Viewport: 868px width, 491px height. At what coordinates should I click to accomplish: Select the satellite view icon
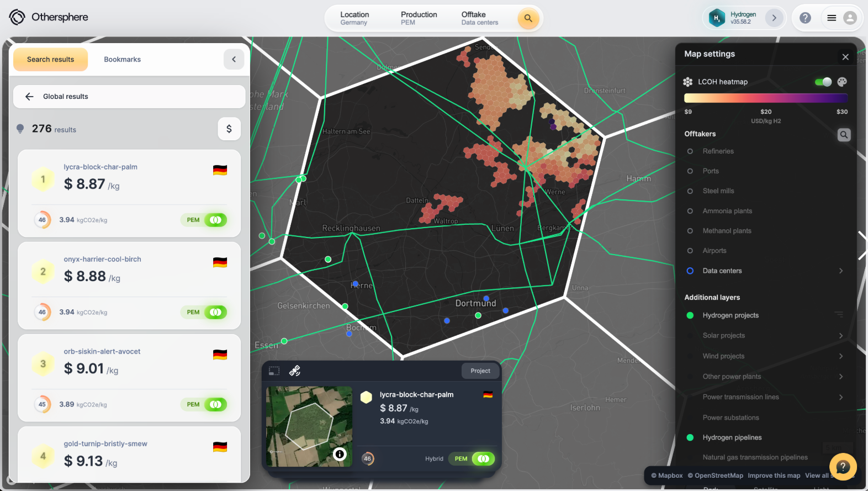tap(295, 371)
